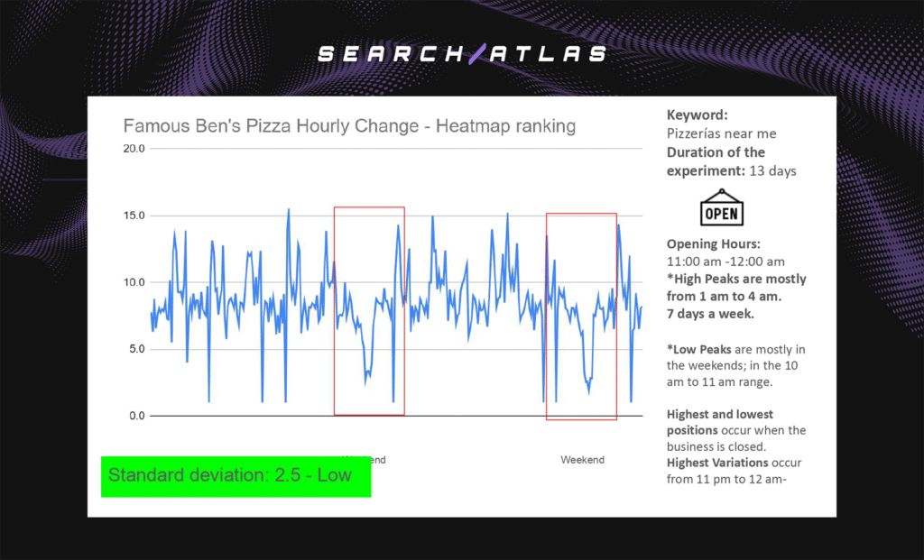Screen dimensions: 924x560
Task: Click the 'from 11 pm to 12 am-' line
Action: (x=726, y=480)
